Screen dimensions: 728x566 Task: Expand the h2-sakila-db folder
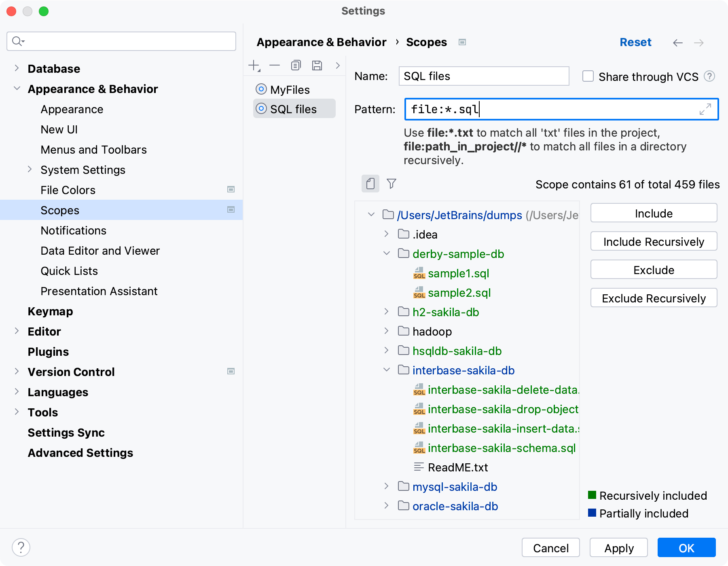click(387, 312)
